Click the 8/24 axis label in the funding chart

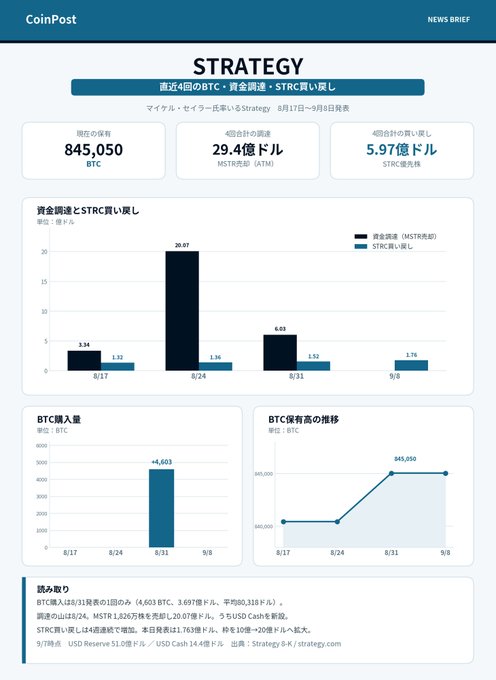pos(199,376)
